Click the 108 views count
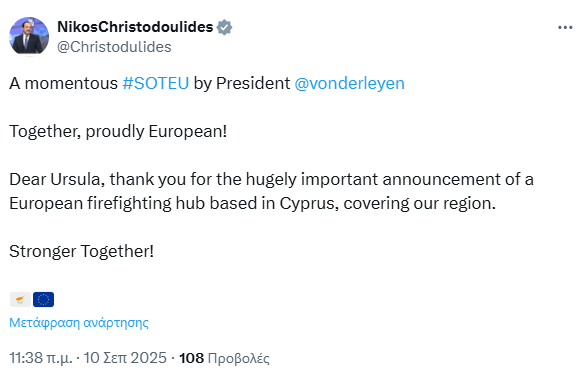579x372 pixels. (191, 358)
